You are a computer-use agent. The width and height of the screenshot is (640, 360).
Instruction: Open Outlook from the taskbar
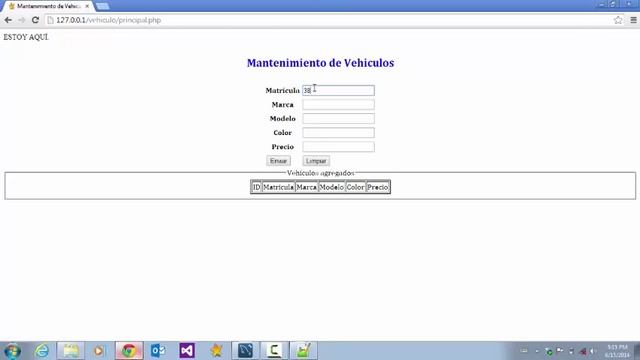pyautogui.click(x=158, y=351)
